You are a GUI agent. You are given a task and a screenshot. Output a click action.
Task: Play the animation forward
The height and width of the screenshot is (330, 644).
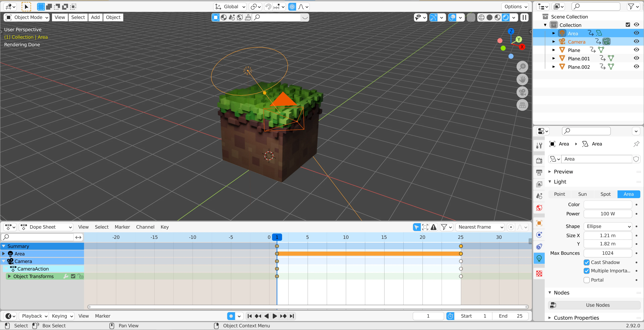click(275, 316)
